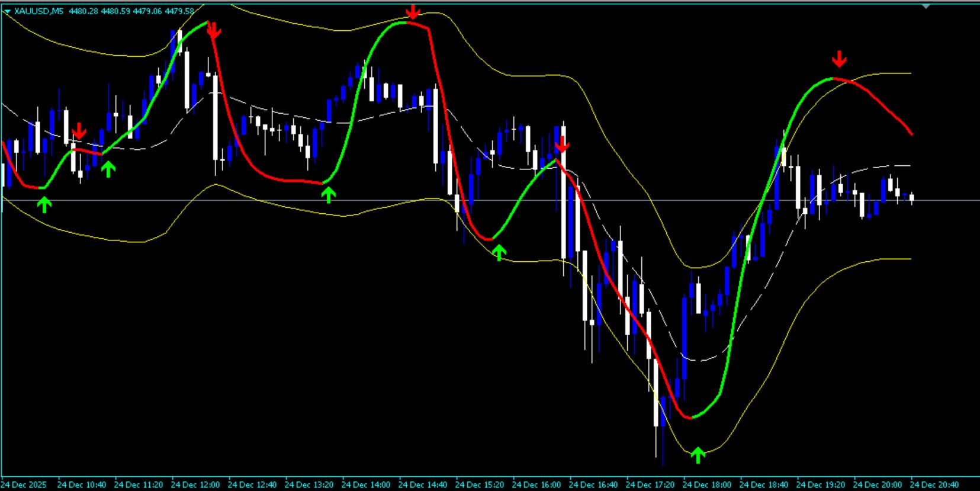Click the 24 Dec 16:00 time label
980x491 pixels.
536,484
